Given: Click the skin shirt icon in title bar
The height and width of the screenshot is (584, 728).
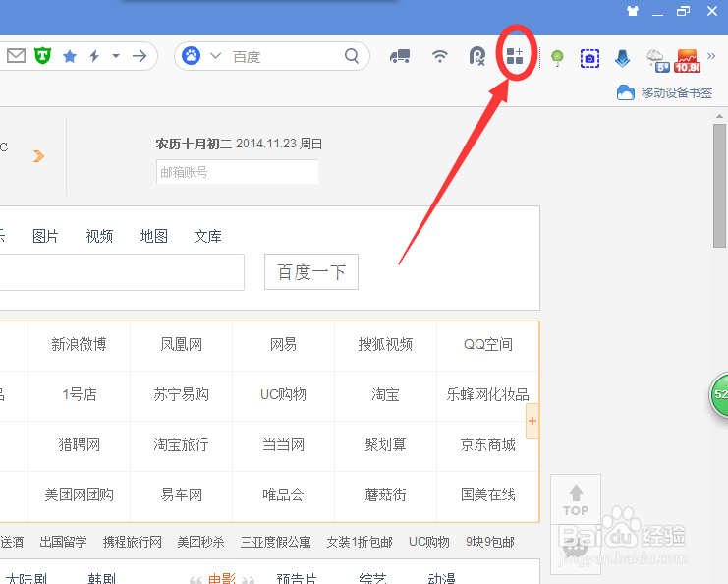Looking at the screenshot, I should tap(633, 11).
